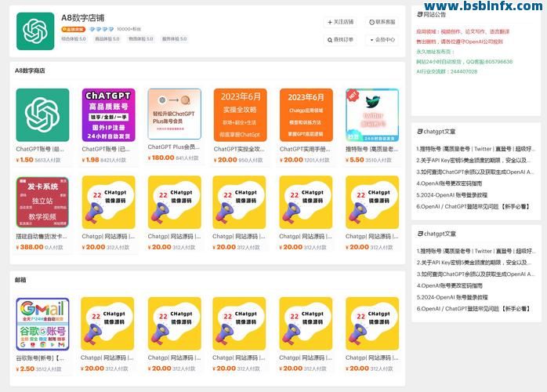The image size is (547, 392).
Task: Expand the 会员中心 dropdown
Action: [382, 40]
